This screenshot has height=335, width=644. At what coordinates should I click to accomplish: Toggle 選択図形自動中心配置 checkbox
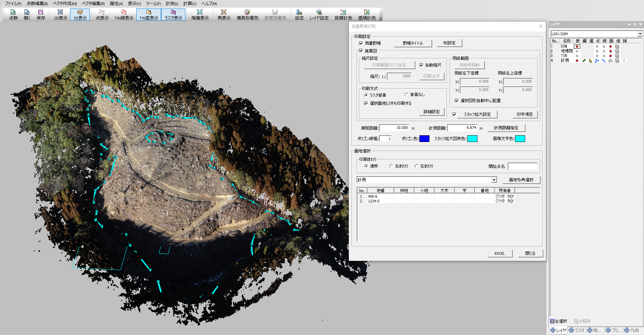pos(457,101)
